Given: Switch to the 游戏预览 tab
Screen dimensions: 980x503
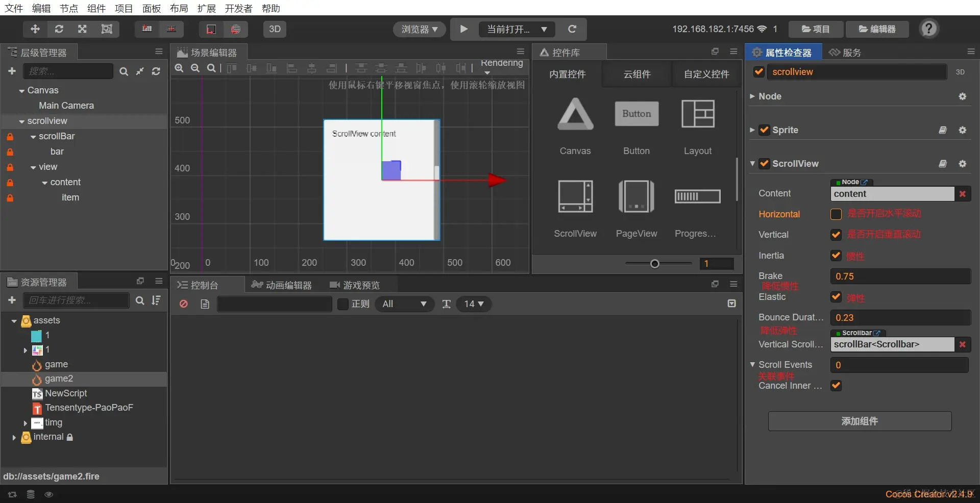Looking at the screenshot, I should pyautogui.click(x=355, y=285).
